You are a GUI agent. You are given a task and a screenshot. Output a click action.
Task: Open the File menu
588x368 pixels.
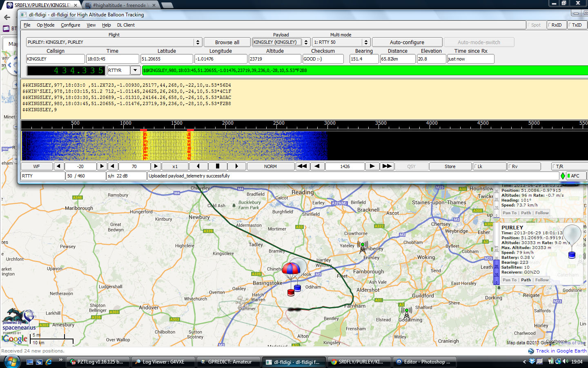click(27, 25)
